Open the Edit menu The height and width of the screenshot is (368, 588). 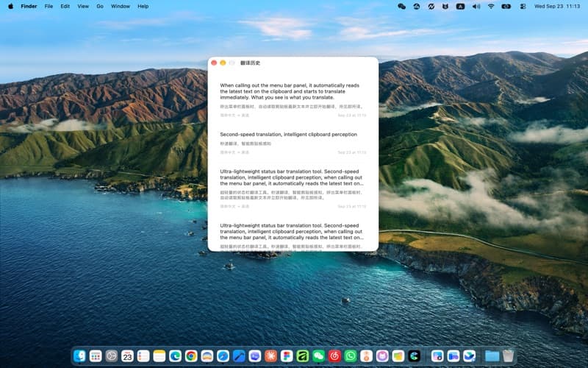point(65,6)
